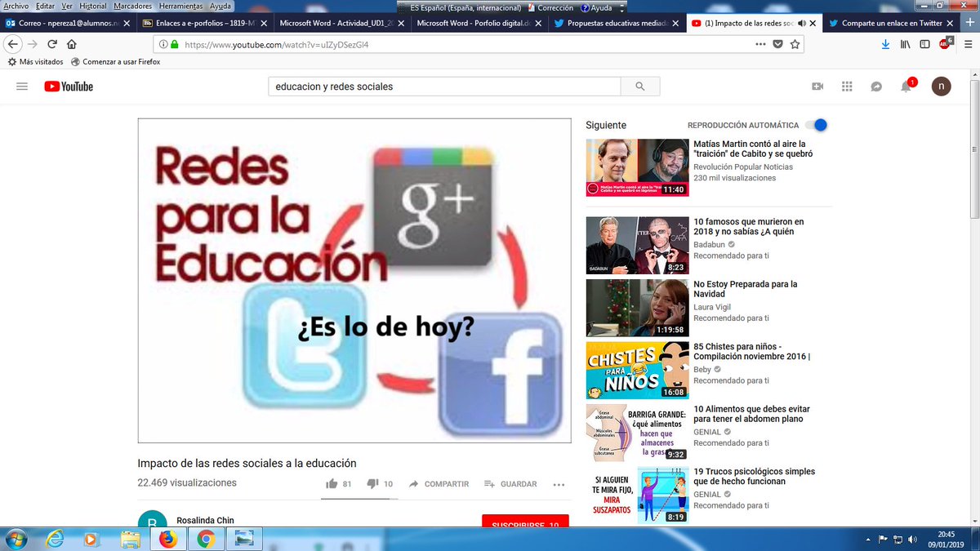980x551 pixels.
Task: Go to the YouTube home logo
Action: [69, 87]
